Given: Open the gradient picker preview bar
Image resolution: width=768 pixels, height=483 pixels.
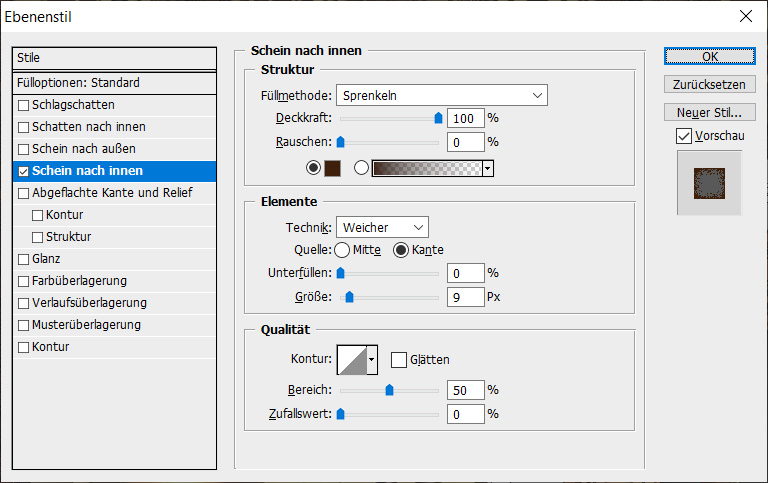Looking at the screenshot, I should [426, 168].
